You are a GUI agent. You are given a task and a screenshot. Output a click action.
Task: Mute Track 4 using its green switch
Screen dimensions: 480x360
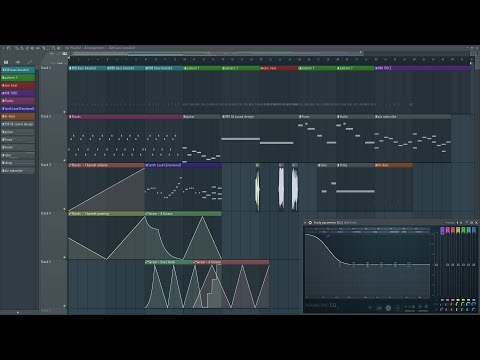65,257
